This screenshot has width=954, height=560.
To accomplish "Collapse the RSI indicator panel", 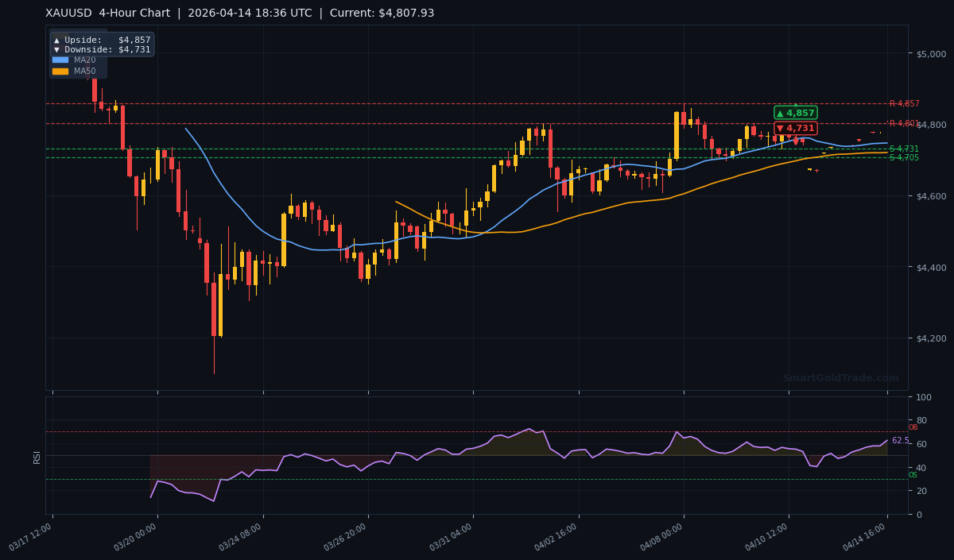I will 36,457.
